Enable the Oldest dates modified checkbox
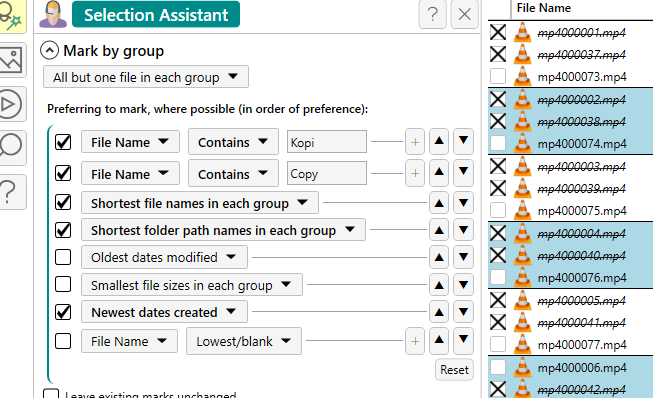 click(63, 257)
